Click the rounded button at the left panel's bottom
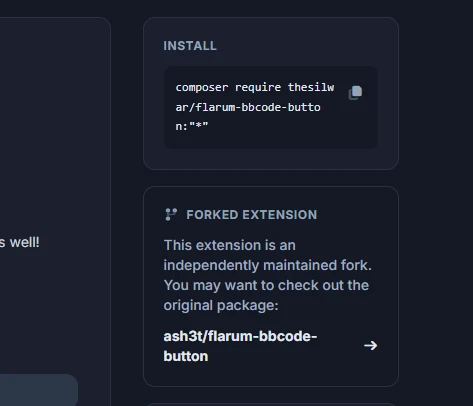Viewport: 473px width, 406px height. click(39, 390)
